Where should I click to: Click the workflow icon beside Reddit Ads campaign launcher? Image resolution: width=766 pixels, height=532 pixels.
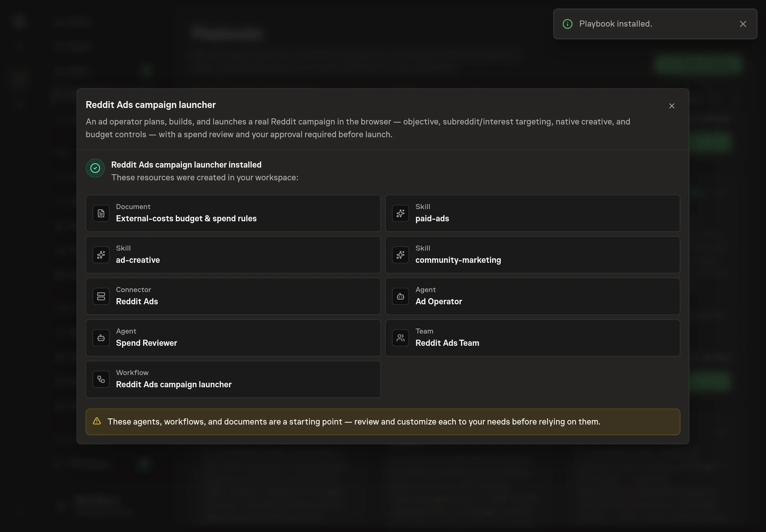(x=101, y=379)
